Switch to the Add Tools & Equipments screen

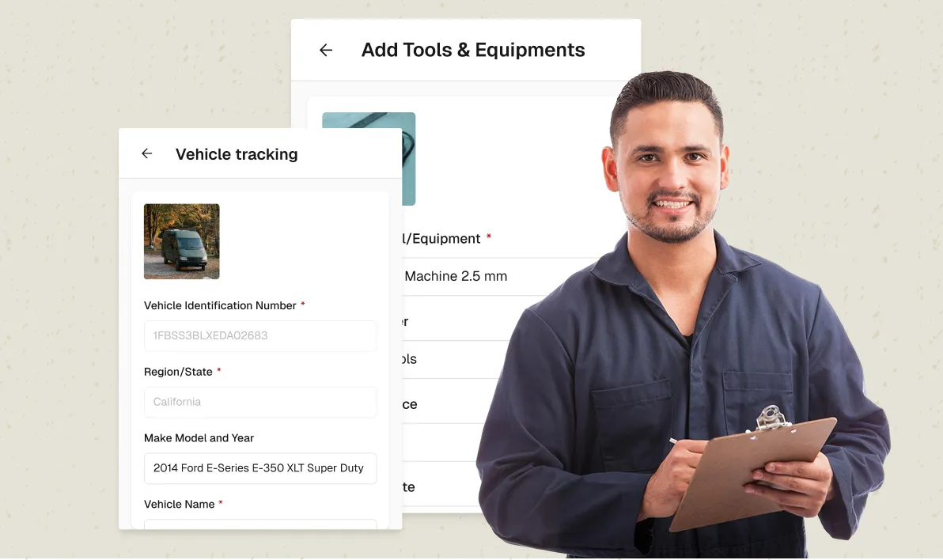[473, 49]
